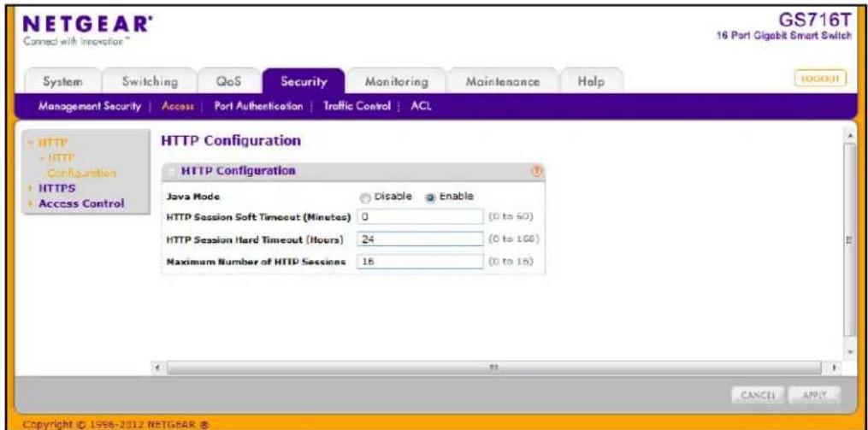Open the ACL submenu
This screenshot has height=430, width=868.
click(x=421, y=106)
